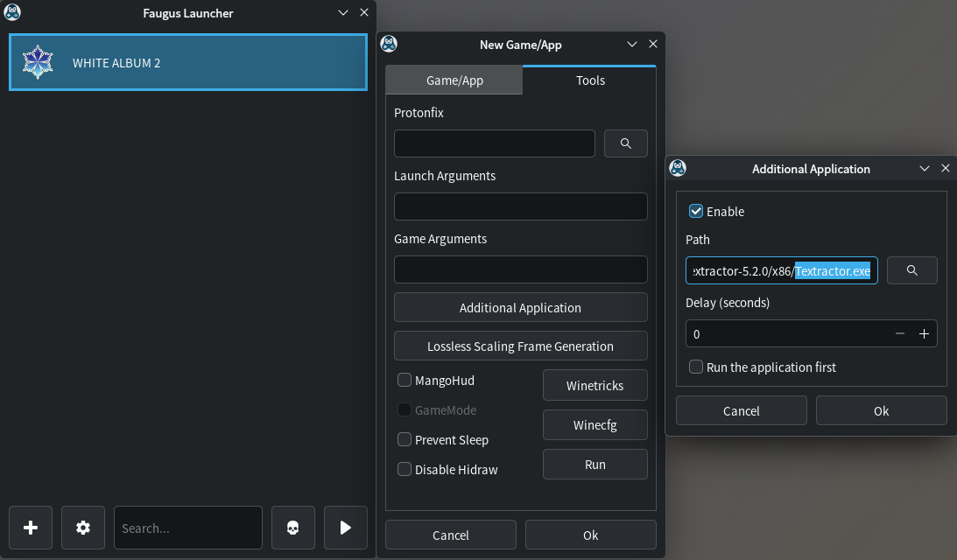Collapse the New Game/App dialog with its chevron
Image resolution: width=957 pixels, height=560 pixels.
632,44
